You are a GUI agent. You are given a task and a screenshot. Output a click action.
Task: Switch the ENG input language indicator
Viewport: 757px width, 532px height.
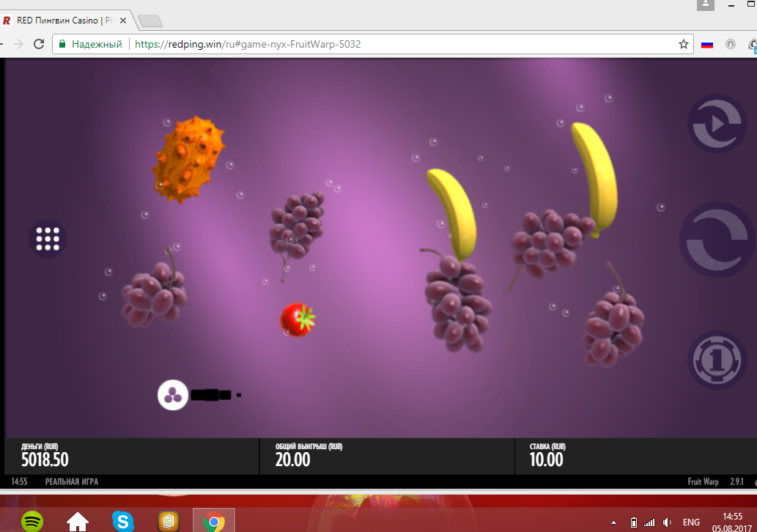(x=691, y=522)
